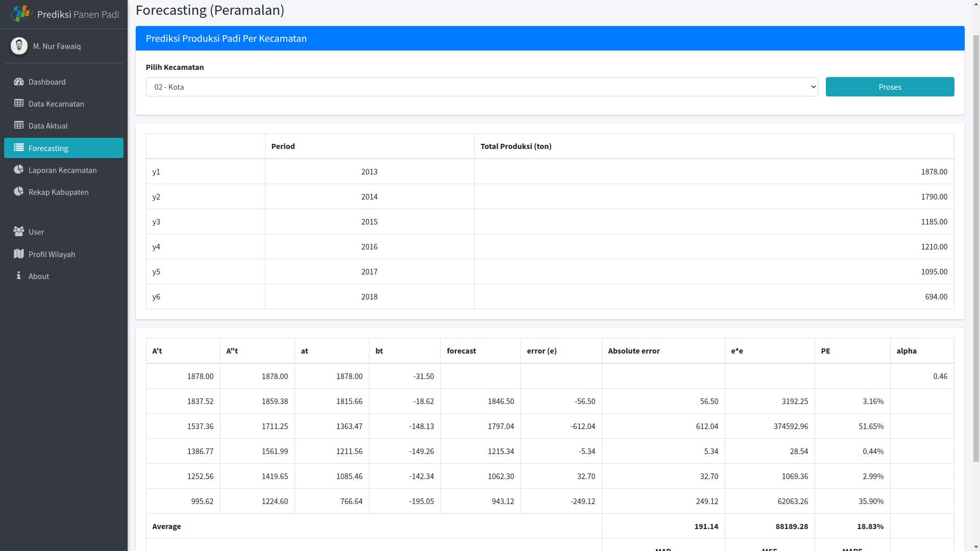Click the Data Aktual grid icon

pyautogui.click(x=19, y=126)
